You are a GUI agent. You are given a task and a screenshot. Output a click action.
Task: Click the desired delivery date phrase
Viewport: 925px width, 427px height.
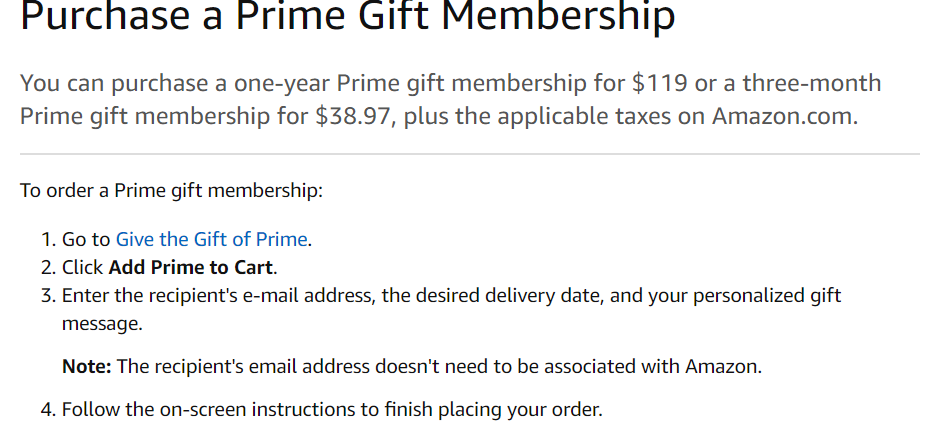tap(509, 295)
